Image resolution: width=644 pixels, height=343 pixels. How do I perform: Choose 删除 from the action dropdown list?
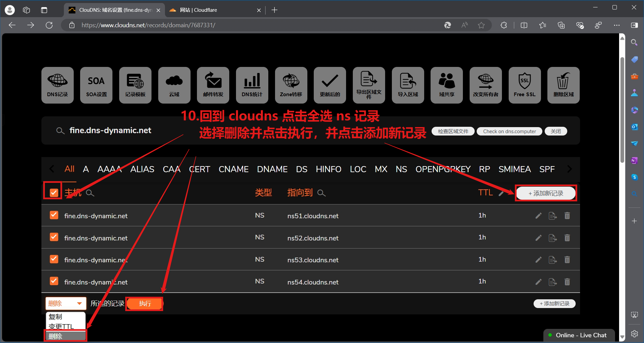point(65,336)
